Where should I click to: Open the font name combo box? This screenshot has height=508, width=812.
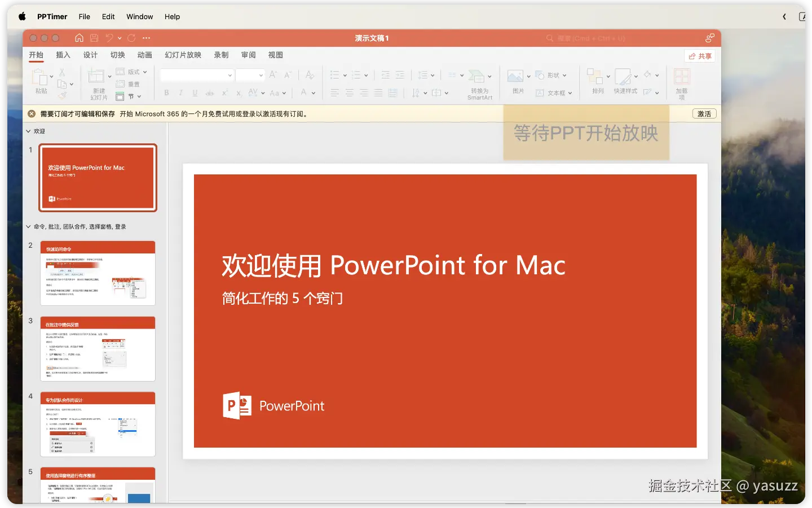(197, 75)
